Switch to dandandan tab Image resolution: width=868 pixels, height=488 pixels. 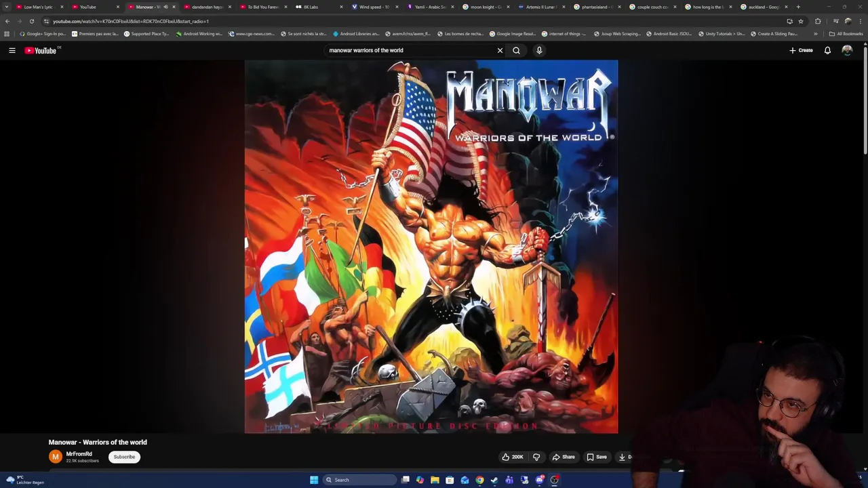point(207,7)
